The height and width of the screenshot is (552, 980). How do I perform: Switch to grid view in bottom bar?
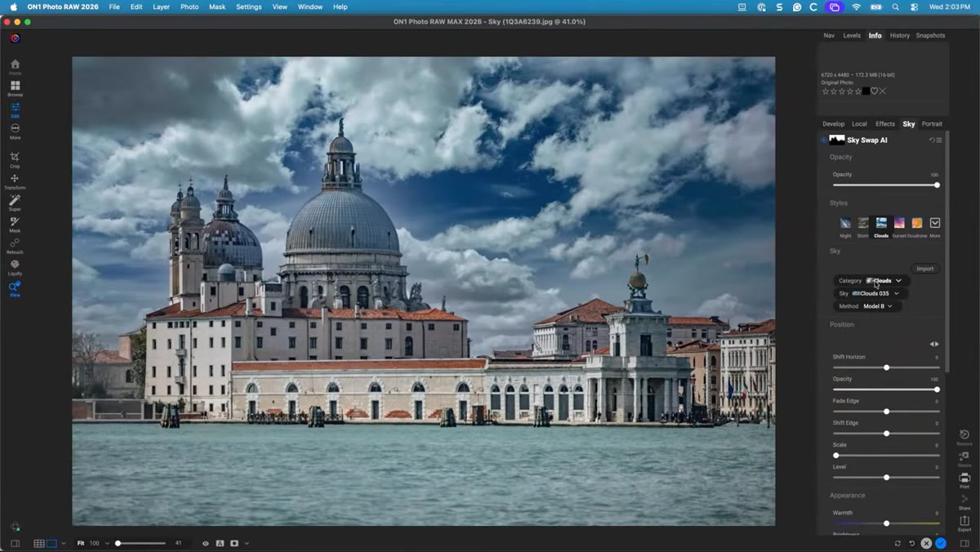[39, 543]
